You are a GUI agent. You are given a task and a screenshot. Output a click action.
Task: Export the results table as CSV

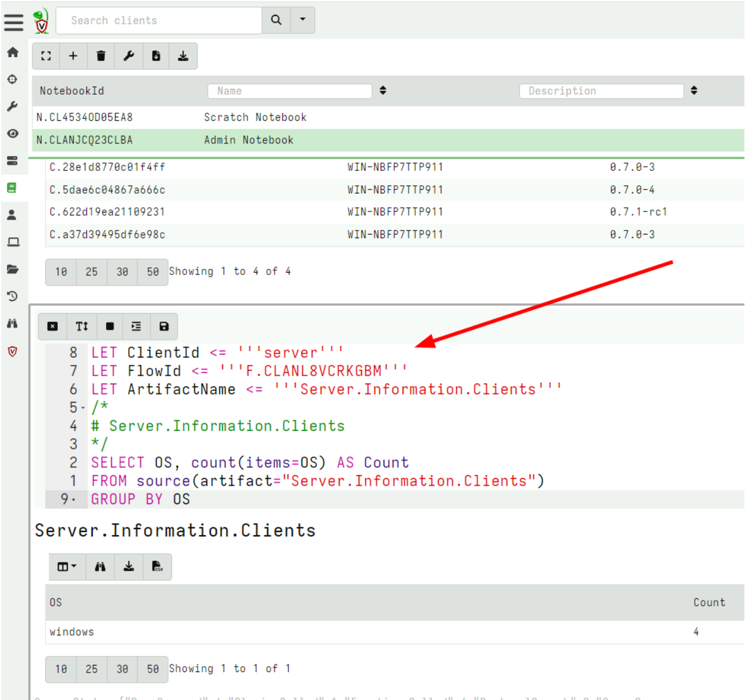pos(157,567)
